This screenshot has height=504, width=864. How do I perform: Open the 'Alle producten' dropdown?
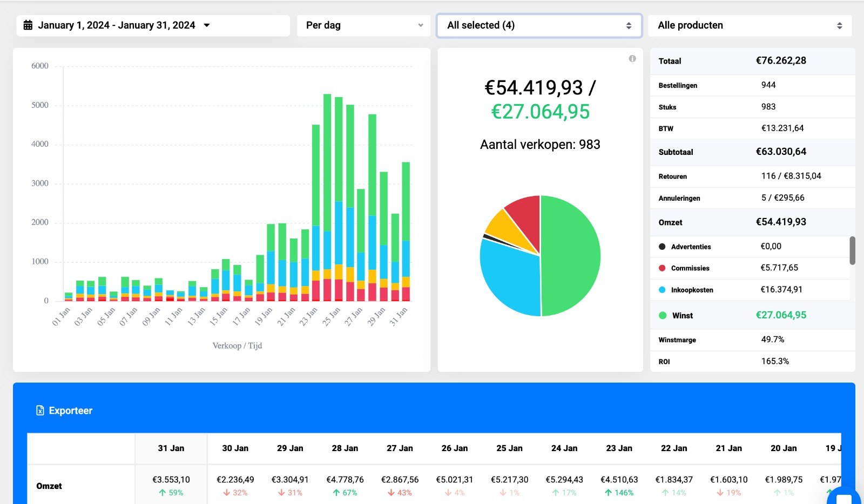(750, 25)
